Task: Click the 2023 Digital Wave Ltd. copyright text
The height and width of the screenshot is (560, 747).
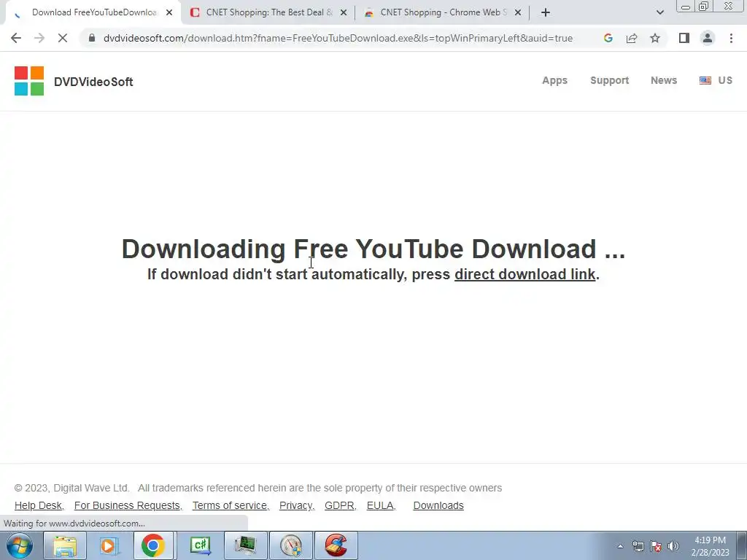Action: (71, 488)
